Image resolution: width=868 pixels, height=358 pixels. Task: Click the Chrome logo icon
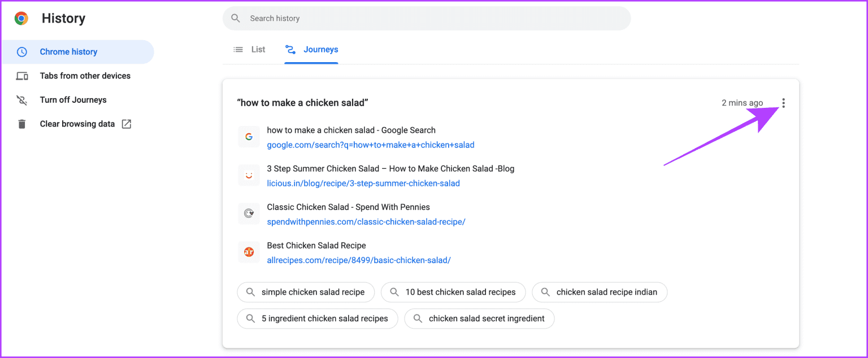[21, 19]
